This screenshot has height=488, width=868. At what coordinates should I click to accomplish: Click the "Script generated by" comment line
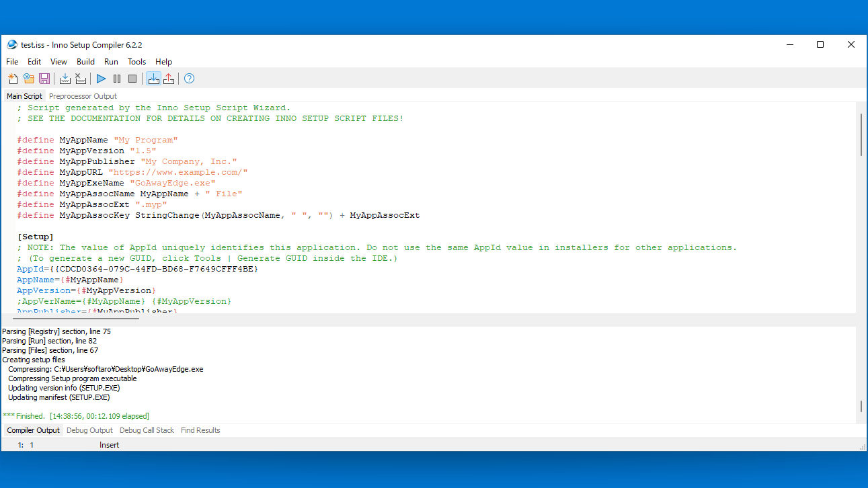click(x=154, y=108)
